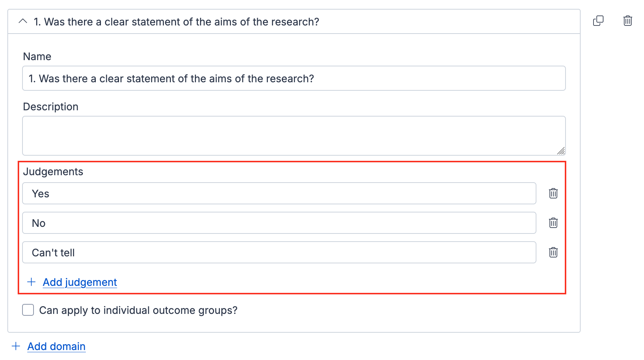Click the domain header title text

(176, 22)
